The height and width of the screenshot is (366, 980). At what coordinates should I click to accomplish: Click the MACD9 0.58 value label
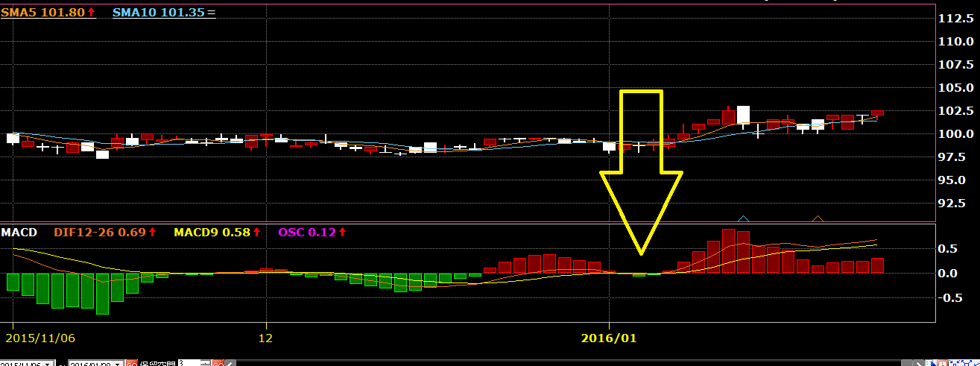217,232
